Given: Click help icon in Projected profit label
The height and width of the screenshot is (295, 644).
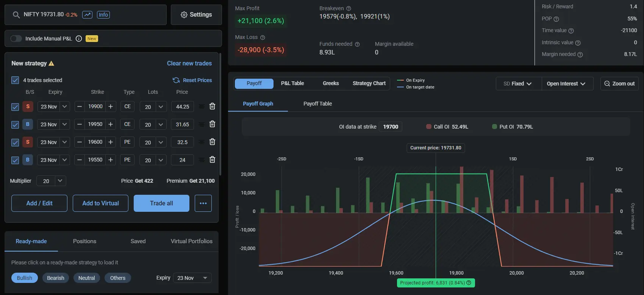Looking at the screenshot, I should click(x=469, y=283).
